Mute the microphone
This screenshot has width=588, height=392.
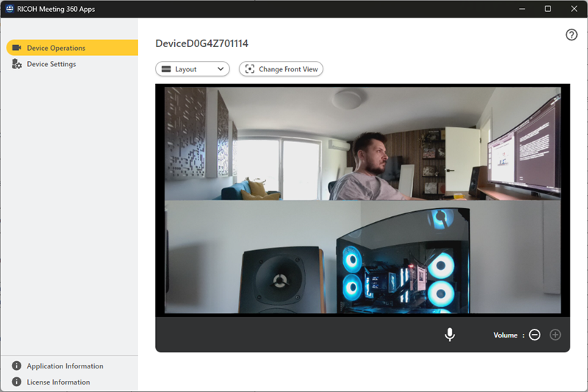[450, 335]
